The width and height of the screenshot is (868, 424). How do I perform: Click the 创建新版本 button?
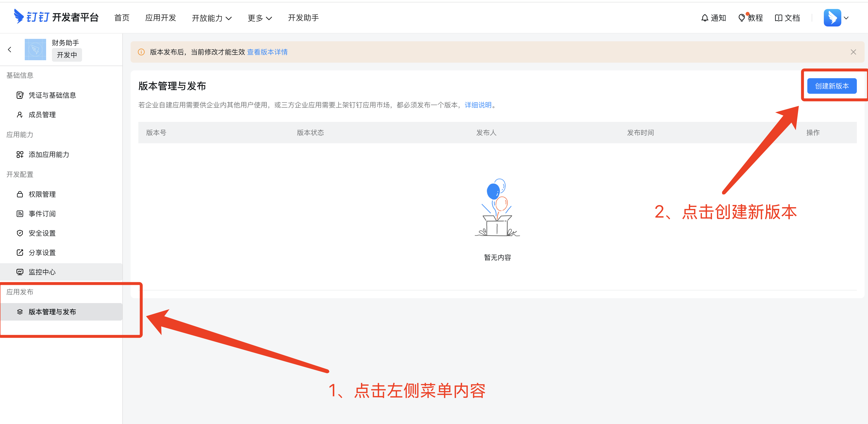[x=831, y=86]
